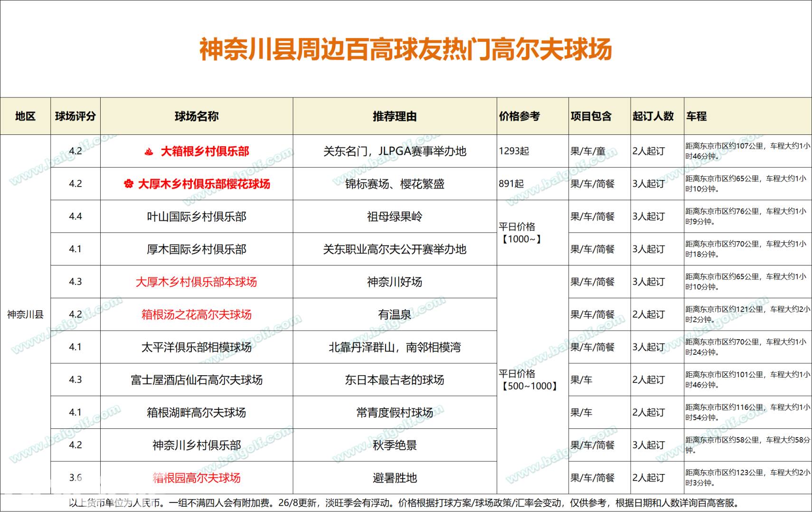
Task: Click the 秋季绝景 cell
Action: point(395,445)
